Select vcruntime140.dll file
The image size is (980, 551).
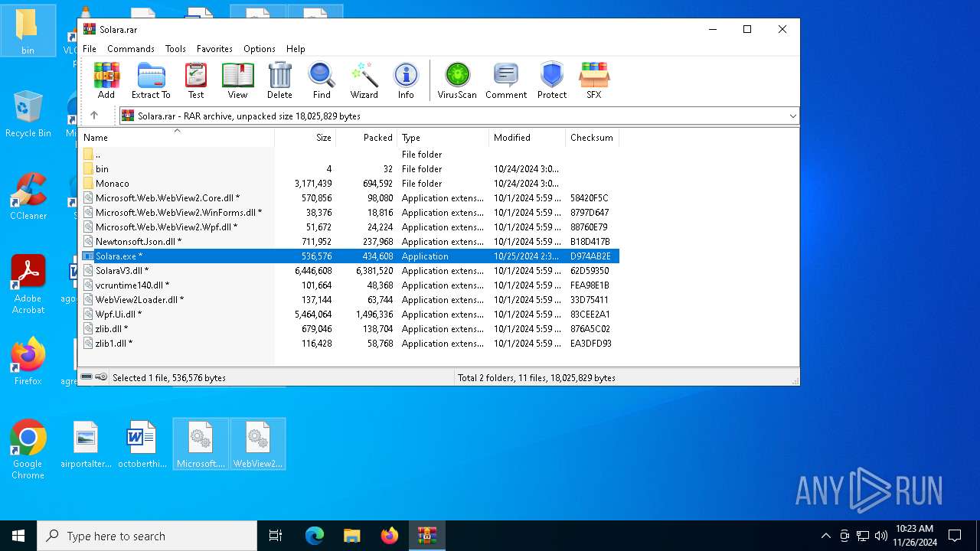tap(349, 285)
